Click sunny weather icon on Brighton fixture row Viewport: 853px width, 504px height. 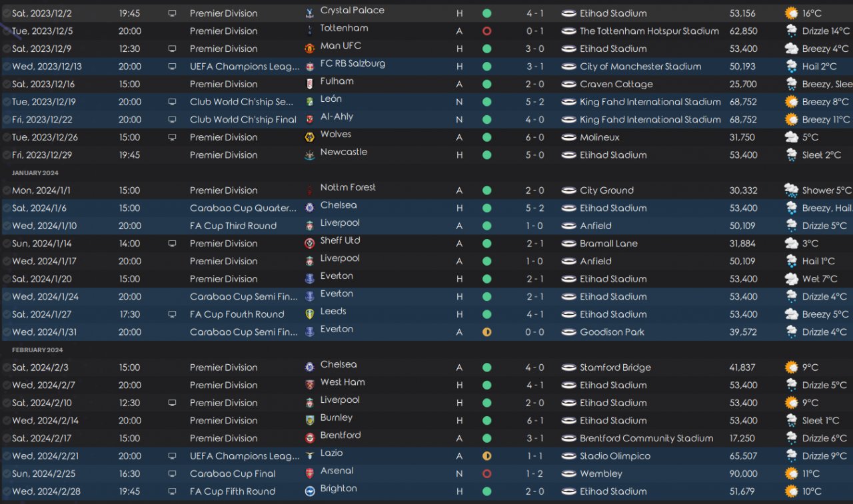tap(791, 491)
